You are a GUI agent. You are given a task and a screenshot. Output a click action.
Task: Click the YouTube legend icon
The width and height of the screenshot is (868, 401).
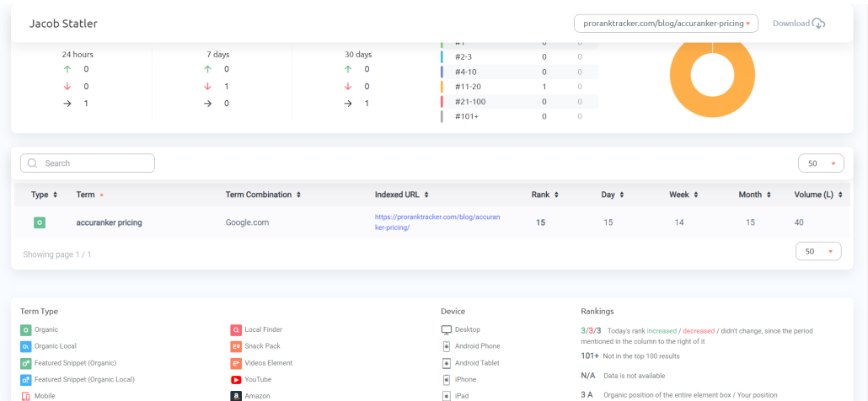[236, 380]
